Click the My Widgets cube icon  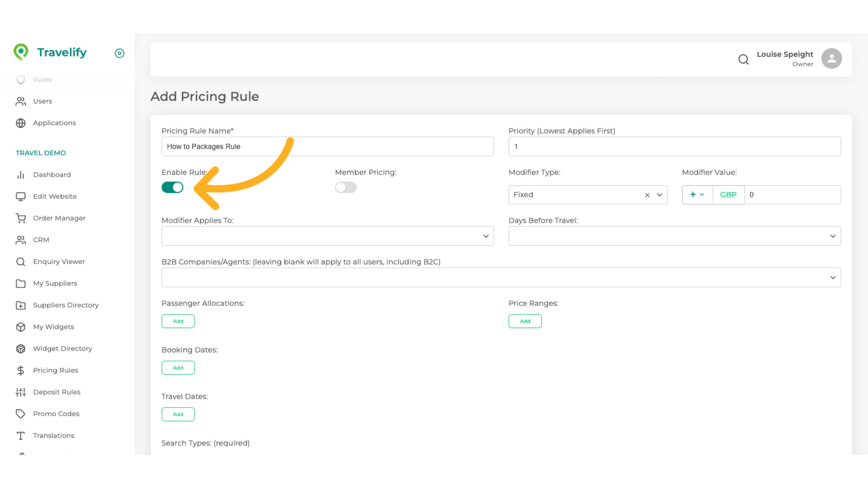(21, 327)
